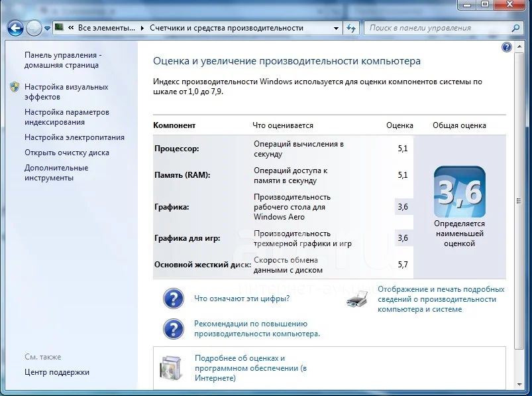Click the Control Panel icon in address bar
The width and height of the screenshot is (532, 396).
(59, 27)
